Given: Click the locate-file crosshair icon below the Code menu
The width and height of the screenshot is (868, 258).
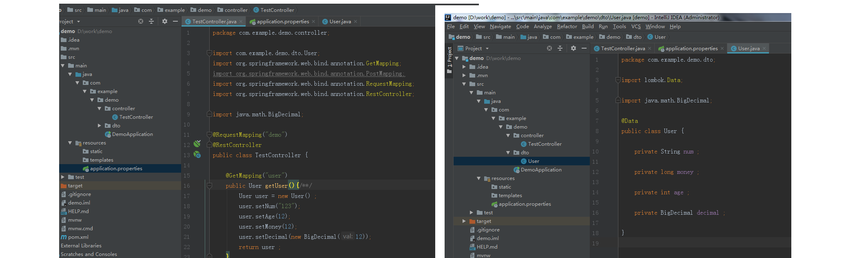Looking at the screenshot, I should click(x=549, y=48).
